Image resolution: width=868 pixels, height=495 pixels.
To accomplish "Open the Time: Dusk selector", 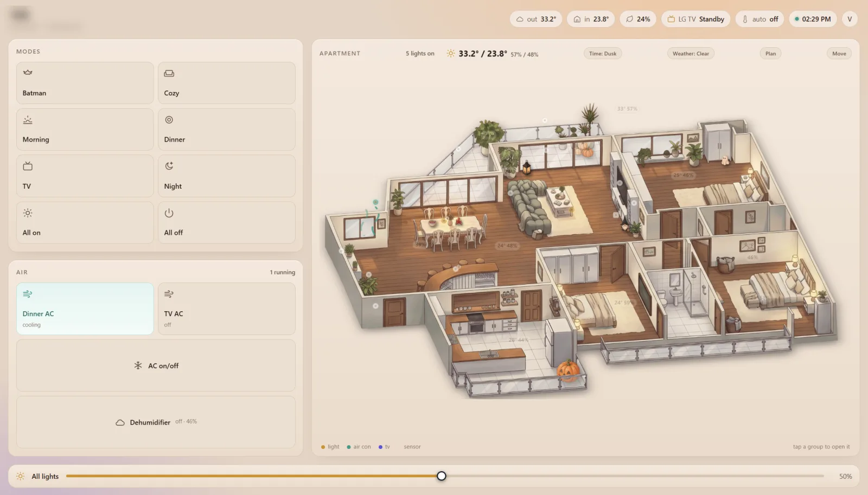I will [603, 54].
